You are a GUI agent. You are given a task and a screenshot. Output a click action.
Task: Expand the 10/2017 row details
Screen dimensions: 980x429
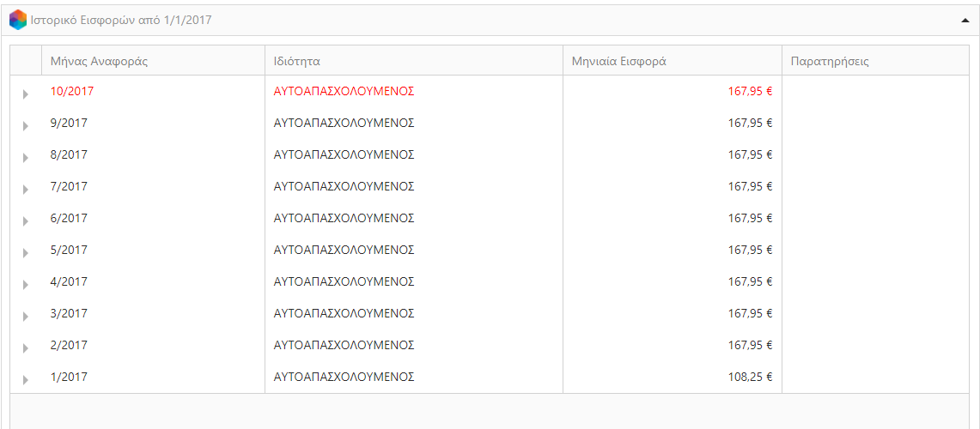(x=26, y=94)
